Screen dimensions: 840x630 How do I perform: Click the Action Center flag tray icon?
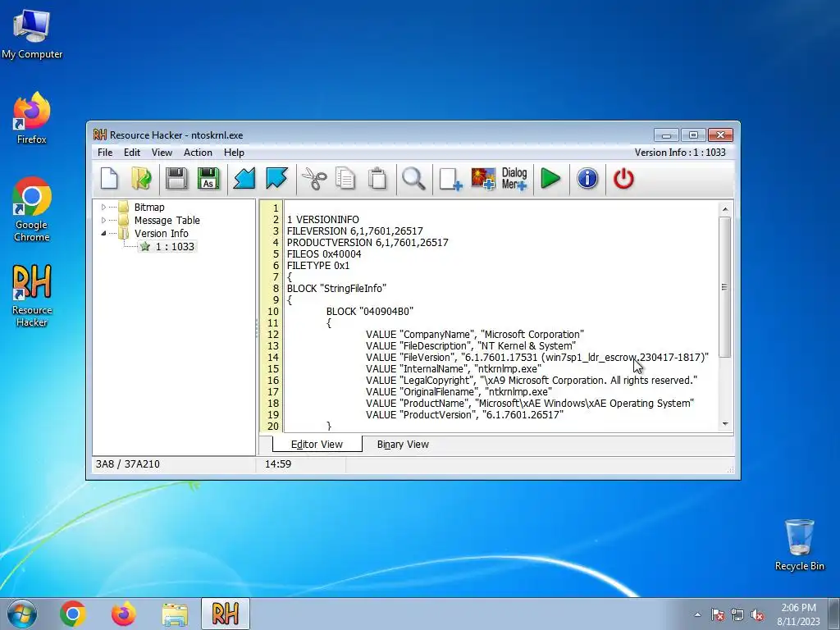point(717,614)
